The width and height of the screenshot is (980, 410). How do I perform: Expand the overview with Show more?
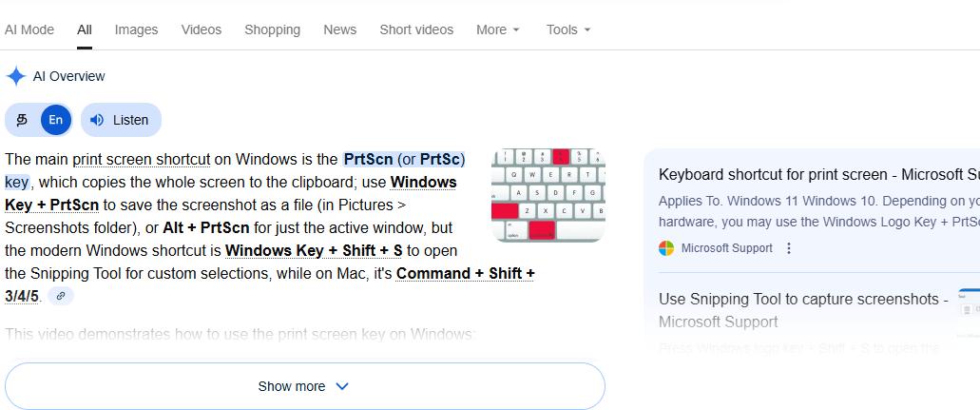point(304,386)
